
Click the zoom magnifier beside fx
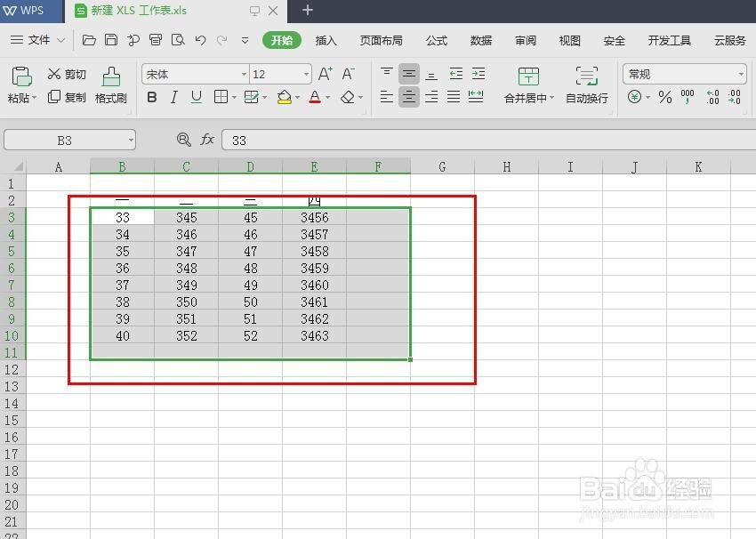pyautogui.click(x=184, y=140)
